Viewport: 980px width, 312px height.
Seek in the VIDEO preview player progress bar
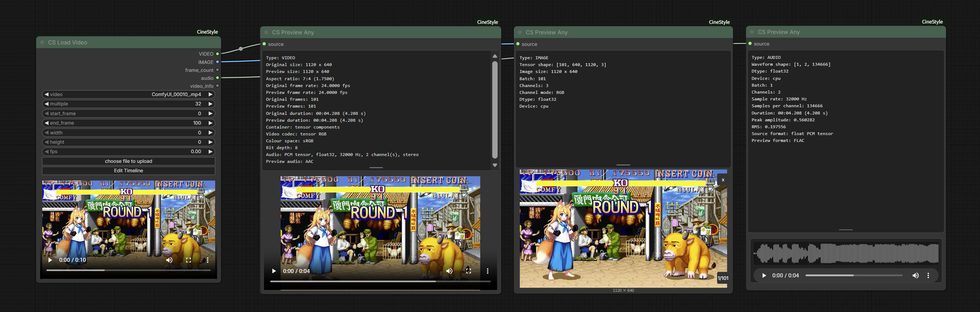[x=380, y=281]
